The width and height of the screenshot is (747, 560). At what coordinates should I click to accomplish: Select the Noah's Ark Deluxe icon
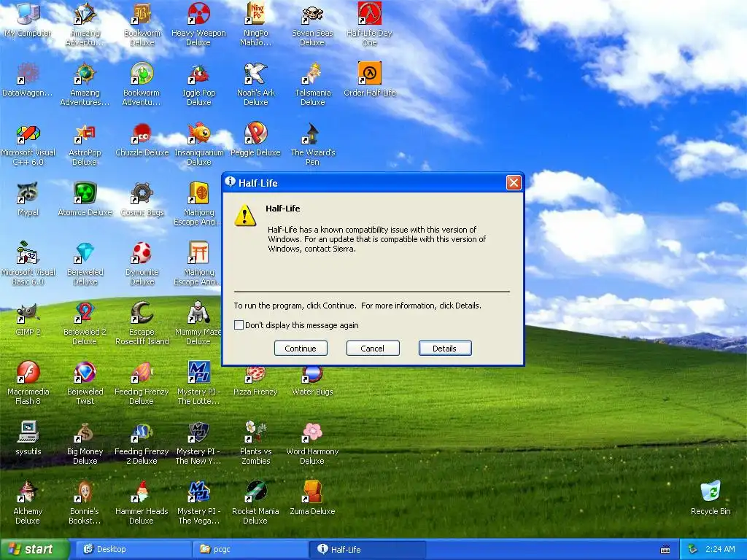pos(256,84)
